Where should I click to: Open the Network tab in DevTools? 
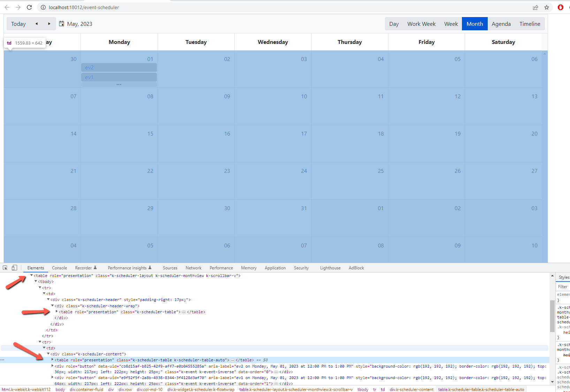pos(193,268)
